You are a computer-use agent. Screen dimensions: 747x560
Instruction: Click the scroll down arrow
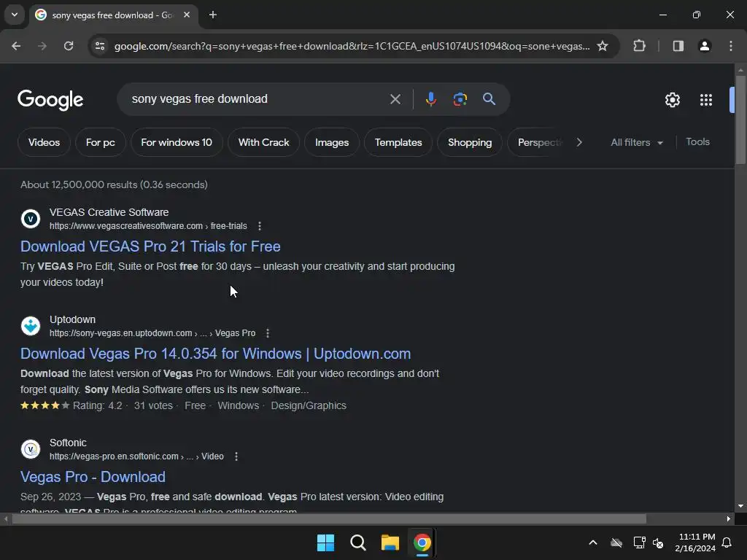[740, 506]
